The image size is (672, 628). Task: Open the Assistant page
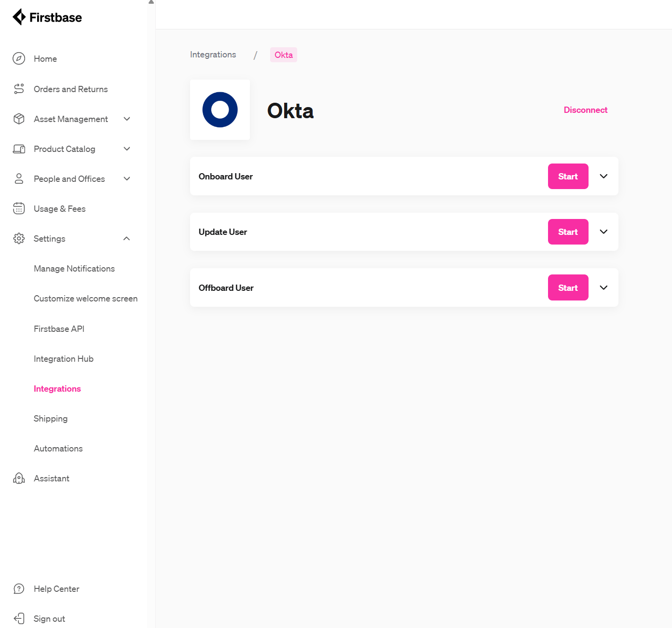click(52, 478)
